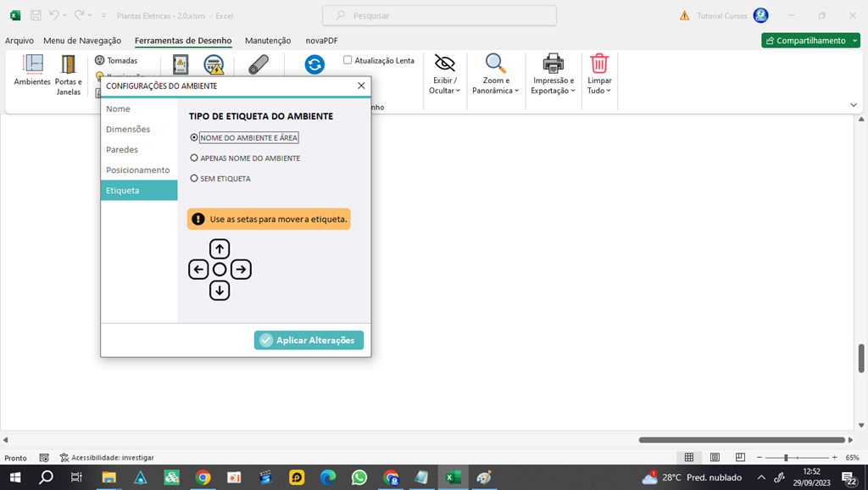The width and height of the screenshot is (868, 490).
Task: Switch to the Manutenção ribbon tab
Action: 268,41
